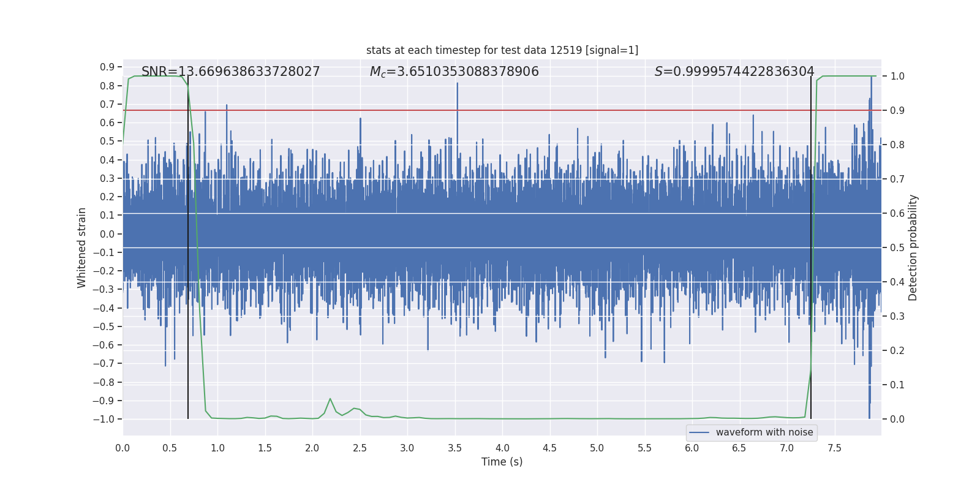
Task: Click the first black vertical marker line
Action: click(x=188, y=367)
